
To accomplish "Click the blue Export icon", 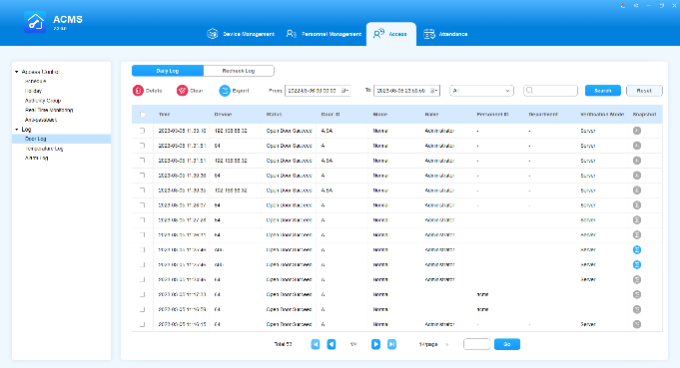I will point(225,91).
